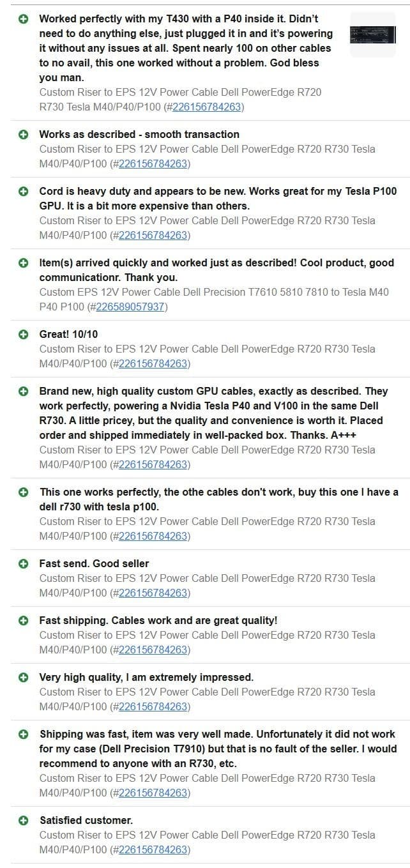The width and height of the screenshot is (410, 868).
Task: Open item number link under "Great! 10/10"
Action: [x=153, y=363]
